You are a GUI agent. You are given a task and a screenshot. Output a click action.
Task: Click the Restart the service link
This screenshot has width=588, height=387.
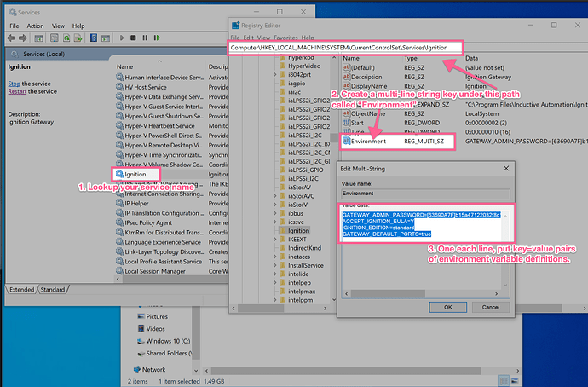tap(17, 91)
